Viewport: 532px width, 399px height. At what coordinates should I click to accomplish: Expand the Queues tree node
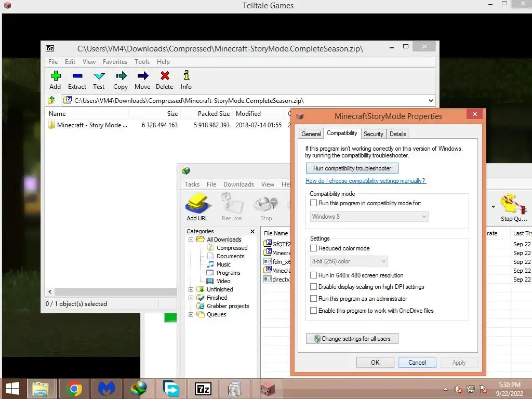tap(191, 314)
